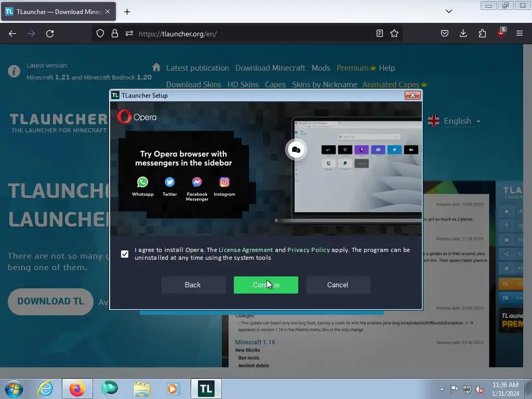532x399 pixels.
Task: Open the Privacy Policy link
Action: (x=309, y=250)
